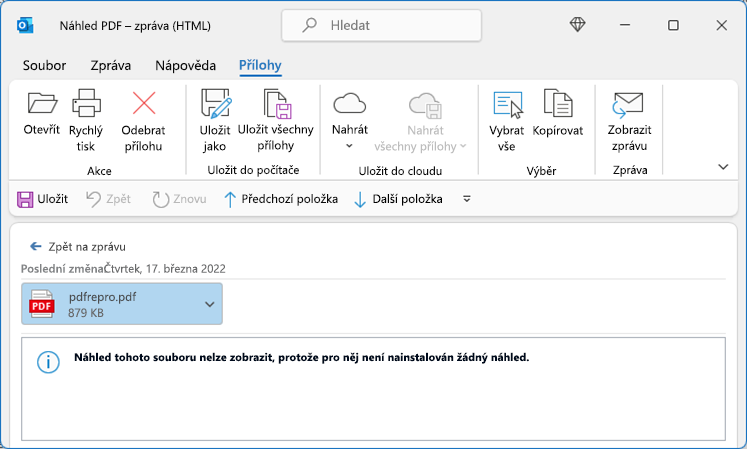The image size is (747, 449).
Task: Click the back arrow before Zpět na zprávu
Action: coord(36,246)
